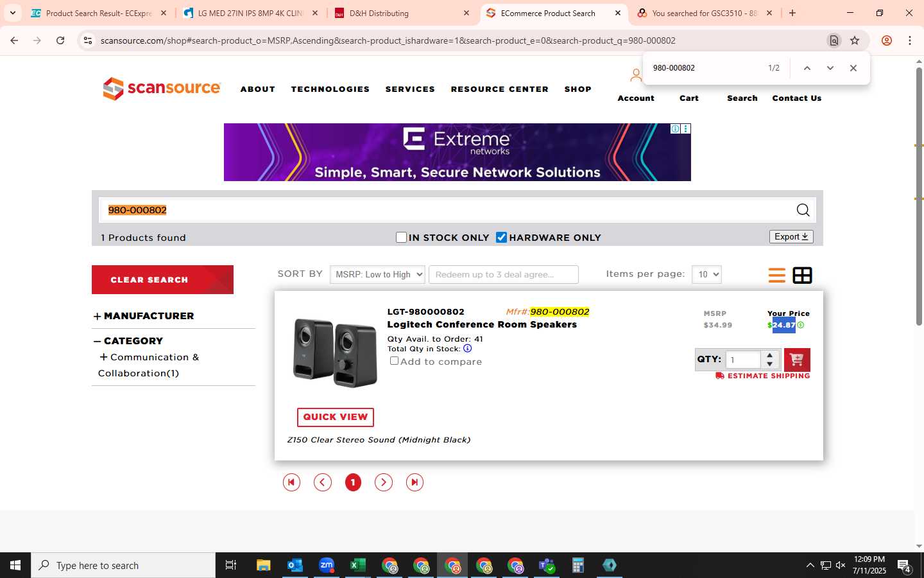Close the find-in-page bar
Image resolution: width=924 pixels, height=578 pixels.
(x=853, y=68)
